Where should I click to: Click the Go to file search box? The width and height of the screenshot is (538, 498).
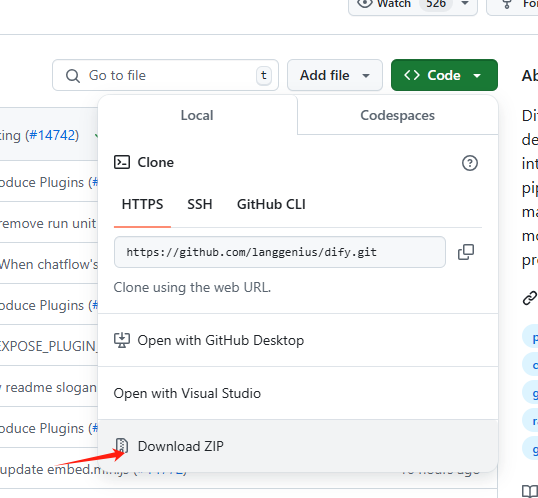pyautogui.click(x=165, y=75)
